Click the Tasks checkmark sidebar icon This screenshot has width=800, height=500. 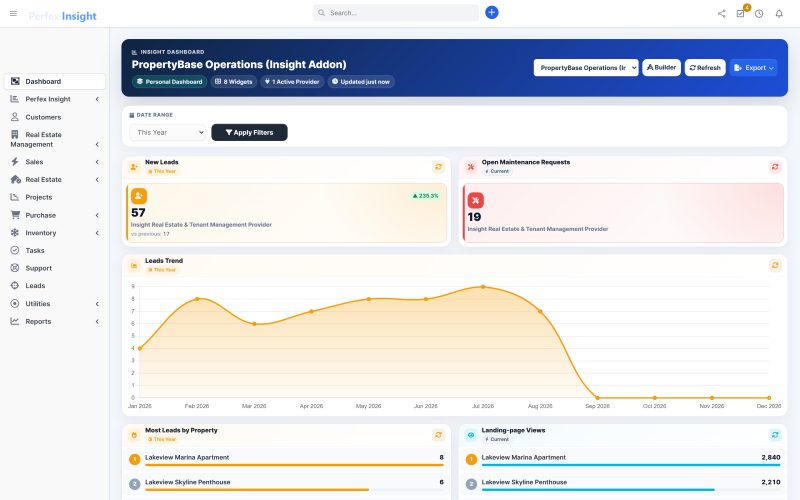point(15,250)
